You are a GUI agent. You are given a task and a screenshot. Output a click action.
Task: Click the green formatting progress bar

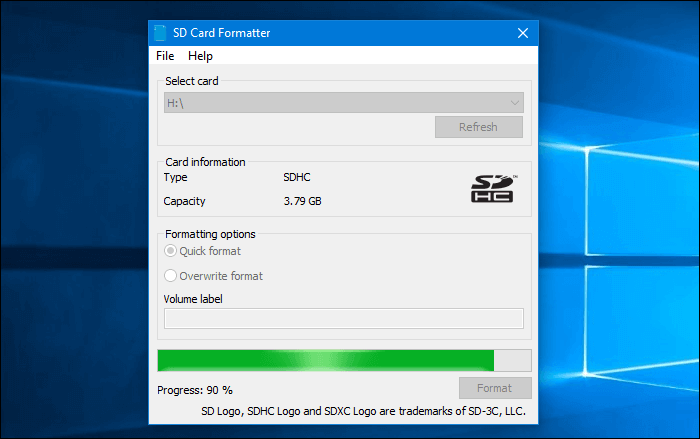pos(326,361)
